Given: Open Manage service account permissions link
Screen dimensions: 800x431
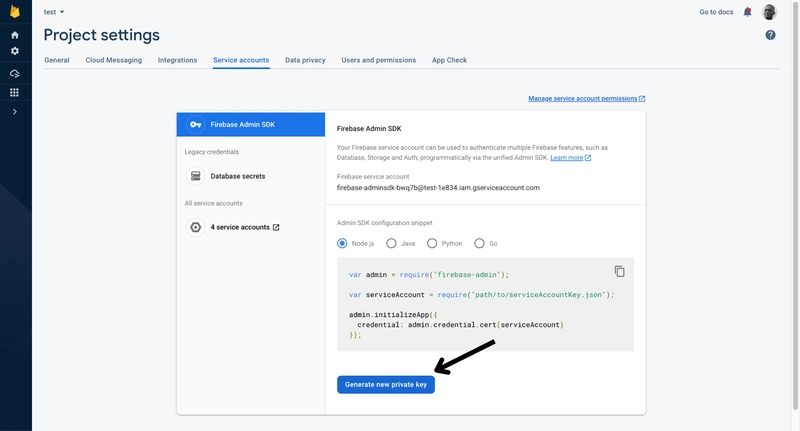Looking at the screenshot, I should coord(583,98).
